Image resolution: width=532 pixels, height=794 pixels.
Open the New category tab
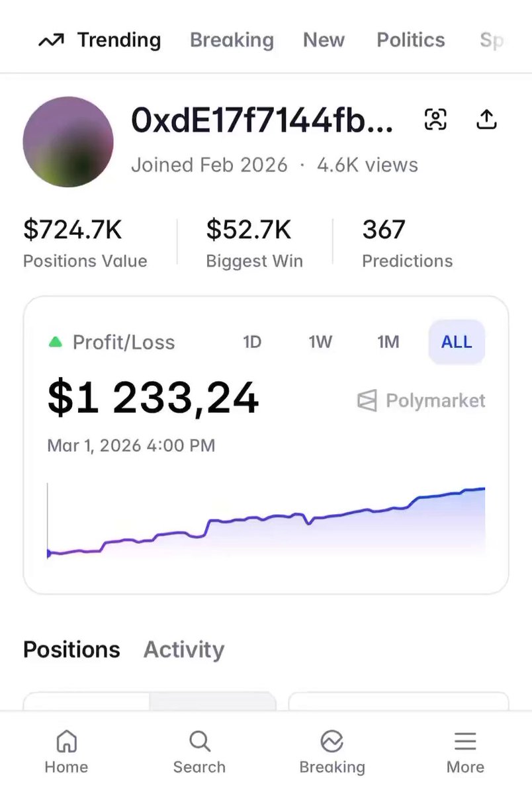click(324, 40)
